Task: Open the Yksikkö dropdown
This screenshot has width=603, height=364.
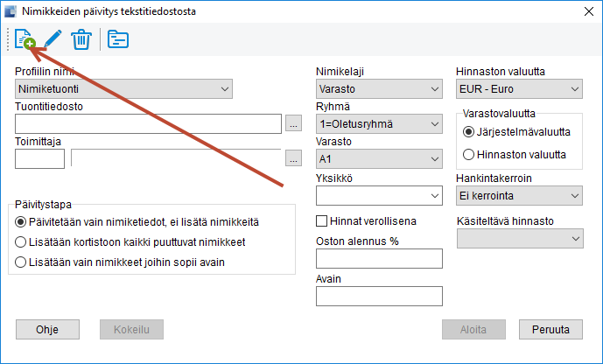Action: [379, 196]
